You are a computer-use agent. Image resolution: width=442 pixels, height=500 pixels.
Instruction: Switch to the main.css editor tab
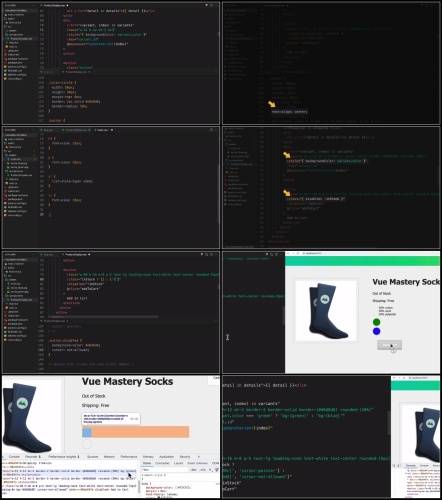tap(103, 130)
